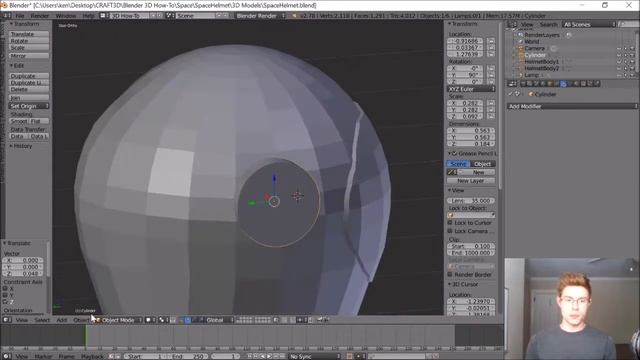Image resolution: width=640 pixels, height=360 pixels.
Task: Enable Constraint Axis X checkbox
Action: pos(5,289)
